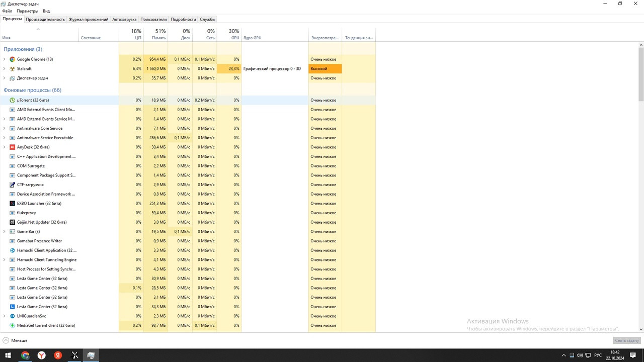This screenshot has height=362, width=644.
Task: Click the AnyDesk process icon
Action: click(13, 147)
